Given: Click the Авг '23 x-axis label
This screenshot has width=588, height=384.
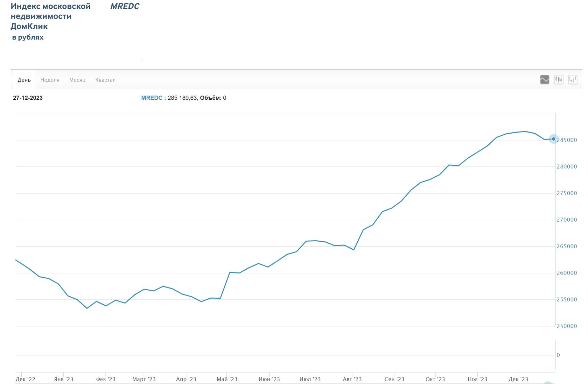Looking at the screenshot, I should coord(352,379).
